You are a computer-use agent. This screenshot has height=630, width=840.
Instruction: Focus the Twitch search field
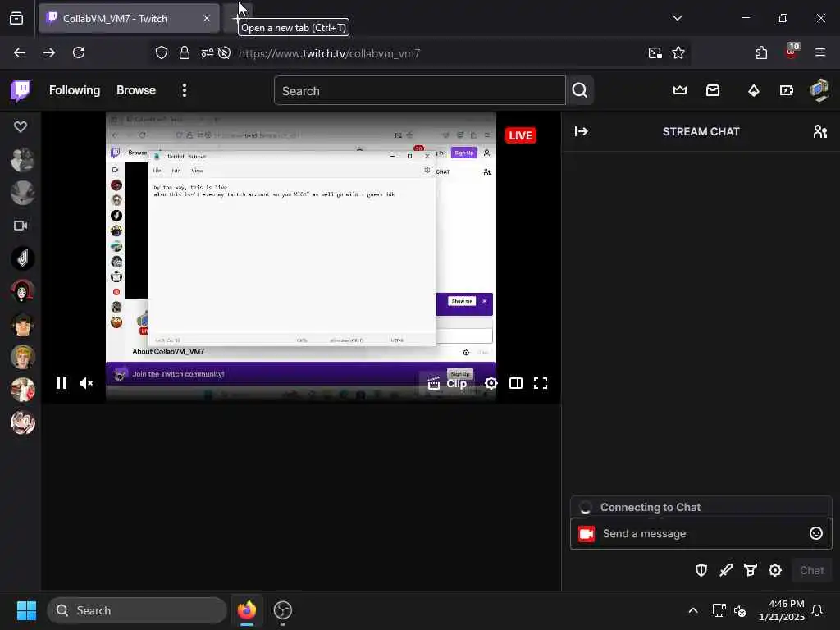pos(419,90)
